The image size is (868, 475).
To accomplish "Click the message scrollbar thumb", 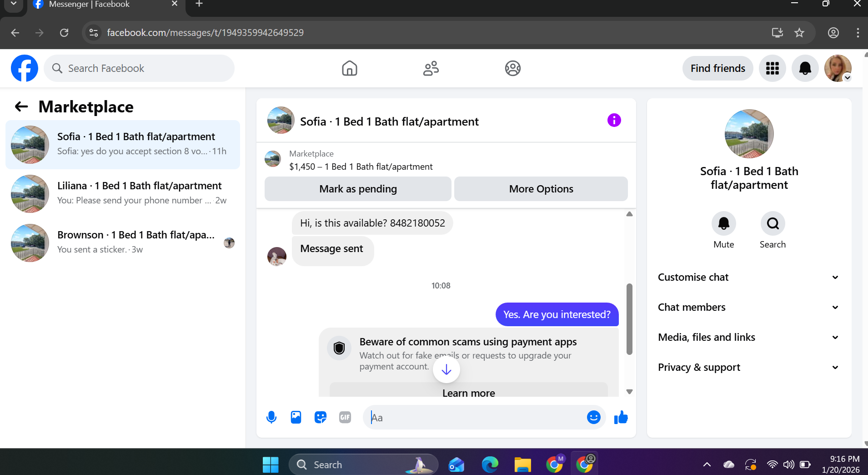I will tap(629, 318).
